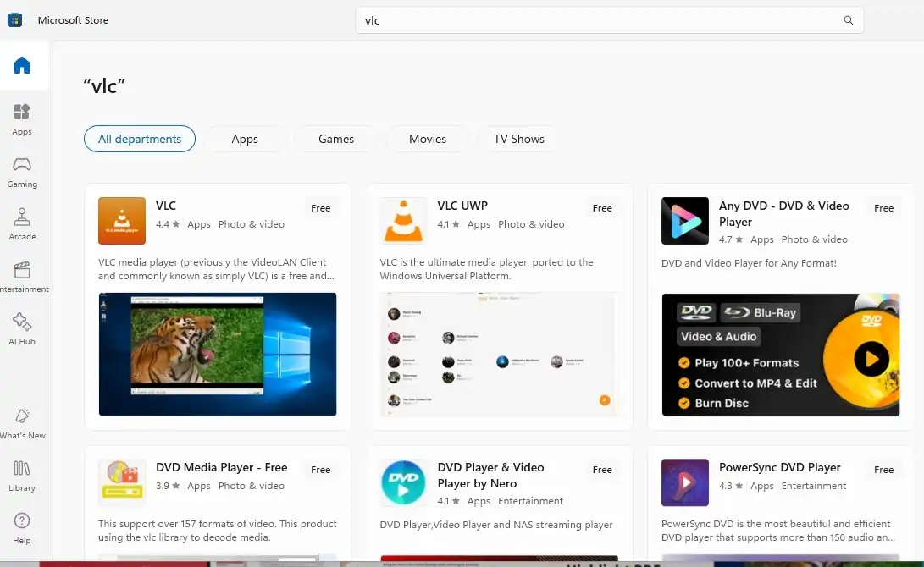
Task: Click the VLC UWP 4.1 rating
Action: (x=448, y=224)
